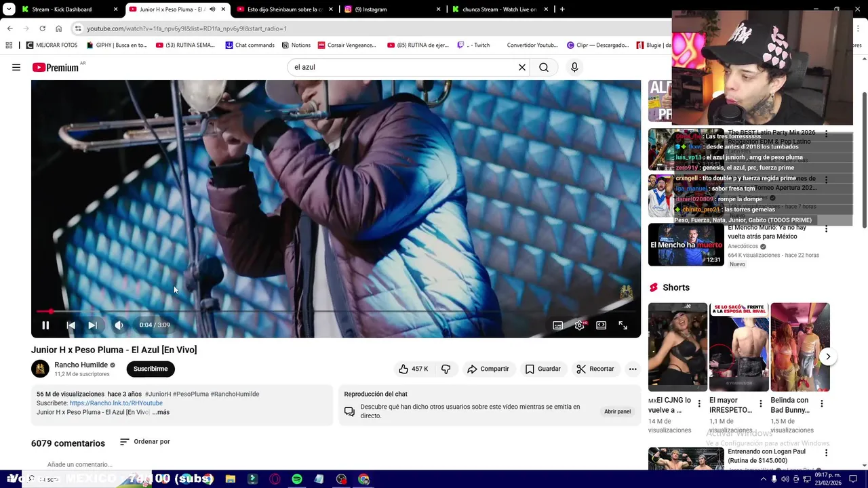Seek along the red video progress bar

(x=336, y=311)
